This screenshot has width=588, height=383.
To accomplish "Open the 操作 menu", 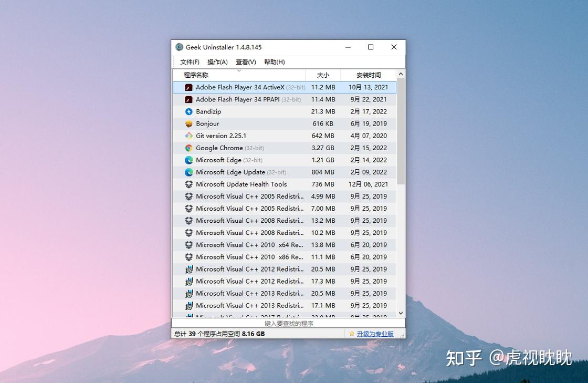I will click(217, 61).
